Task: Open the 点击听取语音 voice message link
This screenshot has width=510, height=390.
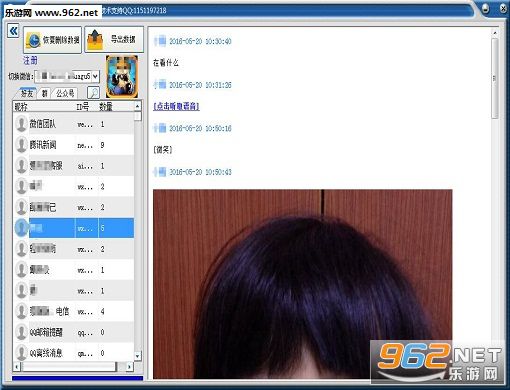Action: 176,106
